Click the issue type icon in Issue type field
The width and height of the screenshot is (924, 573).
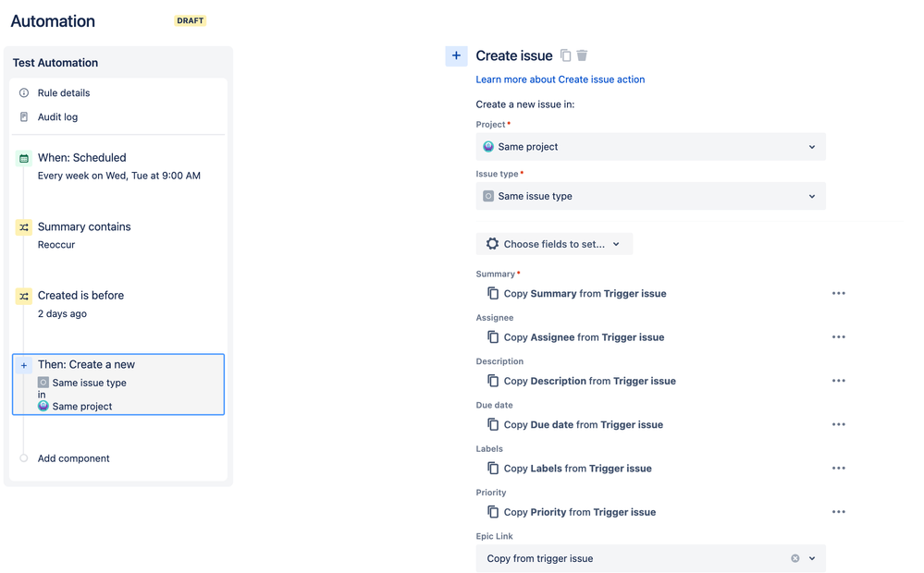tap(488, 196)
